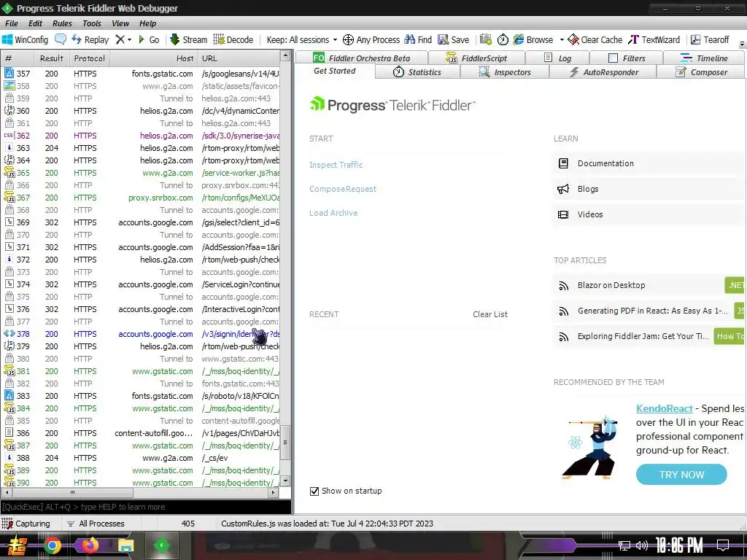Open Chrome from the taskbar
747x560 pixels.
tap(53, 545)
